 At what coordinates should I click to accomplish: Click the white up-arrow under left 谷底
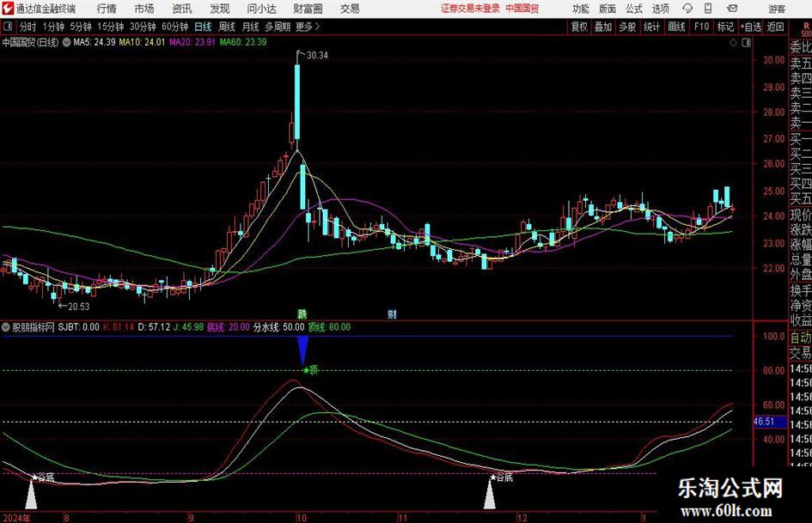pos(31,494)
